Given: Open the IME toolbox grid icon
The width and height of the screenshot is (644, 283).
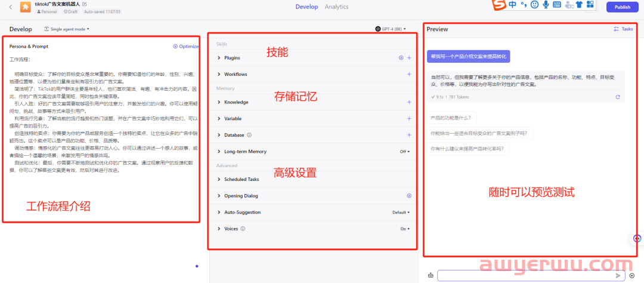Looking at the screenshot, I should point(590,5).
